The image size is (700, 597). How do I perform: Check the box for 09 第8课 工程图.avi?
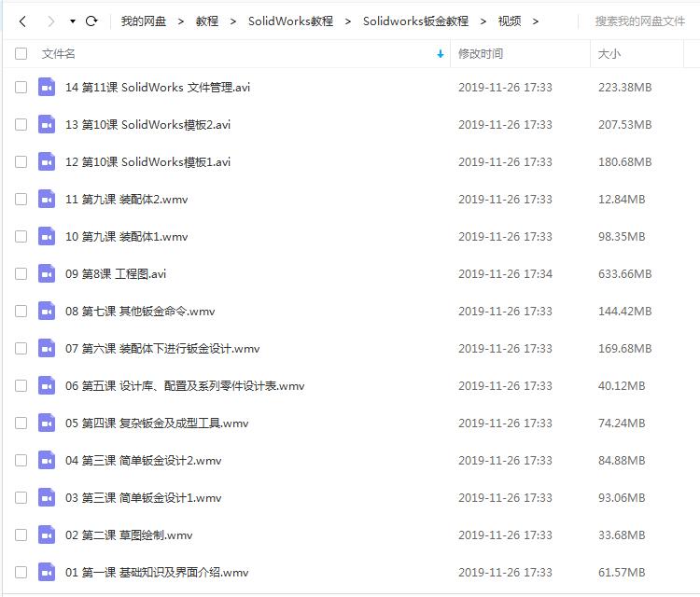tap(21, 273)
